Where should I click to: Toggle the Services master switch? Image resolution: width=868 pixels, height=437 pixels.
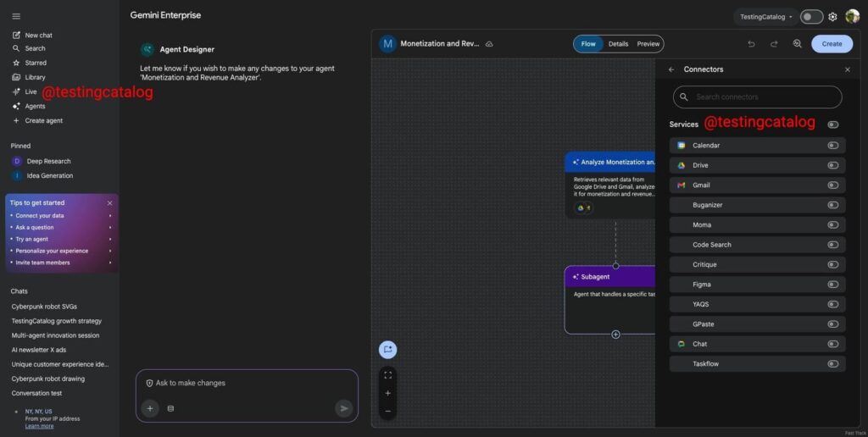(x=833, y=124)
